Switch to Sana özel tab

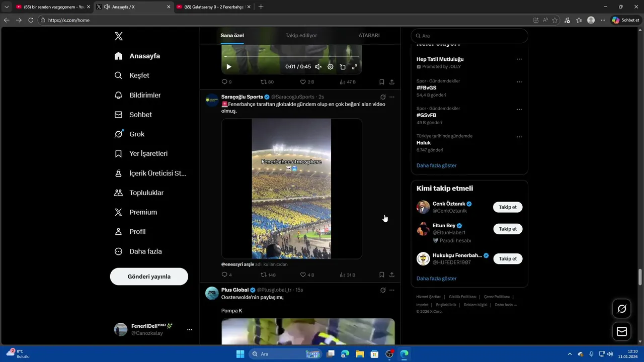(232, 36)
